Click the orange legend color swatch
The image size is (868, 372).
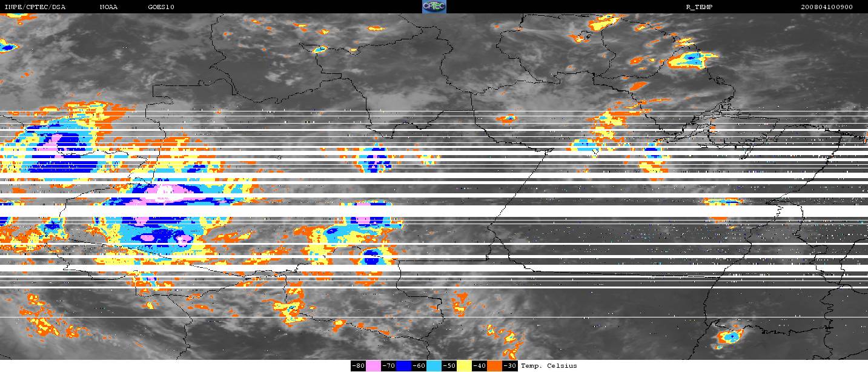[x=494, y=366]
